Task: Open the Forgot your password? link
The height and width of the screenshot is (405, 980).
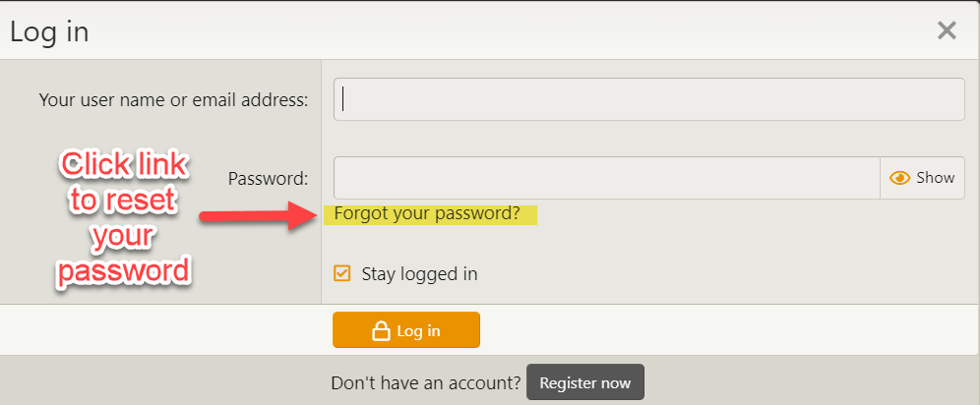Action: click(x=427, y=213)
